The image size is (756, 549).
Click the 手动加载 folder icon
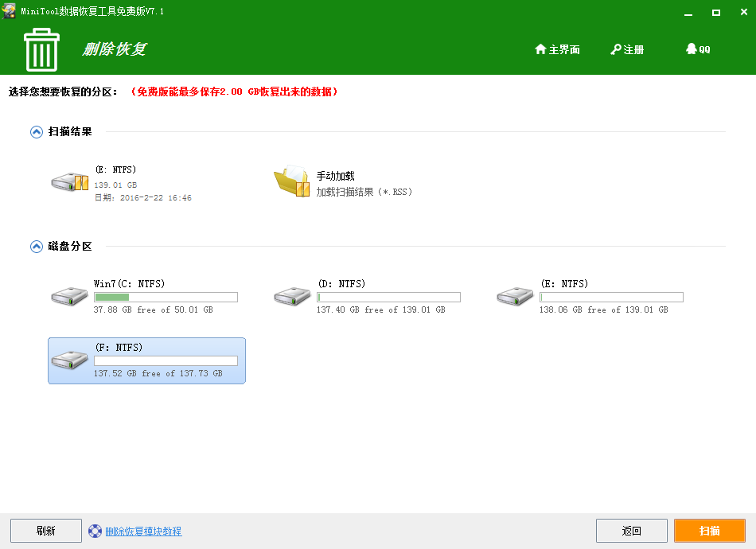[292, 181]
